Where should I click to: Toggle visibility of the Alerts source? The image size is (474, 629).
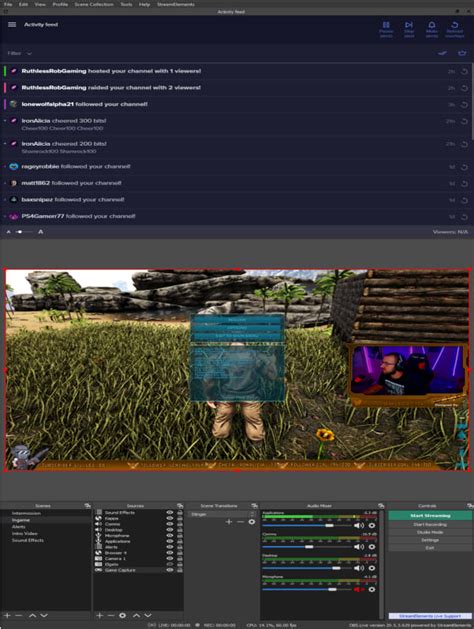[170, 547]
